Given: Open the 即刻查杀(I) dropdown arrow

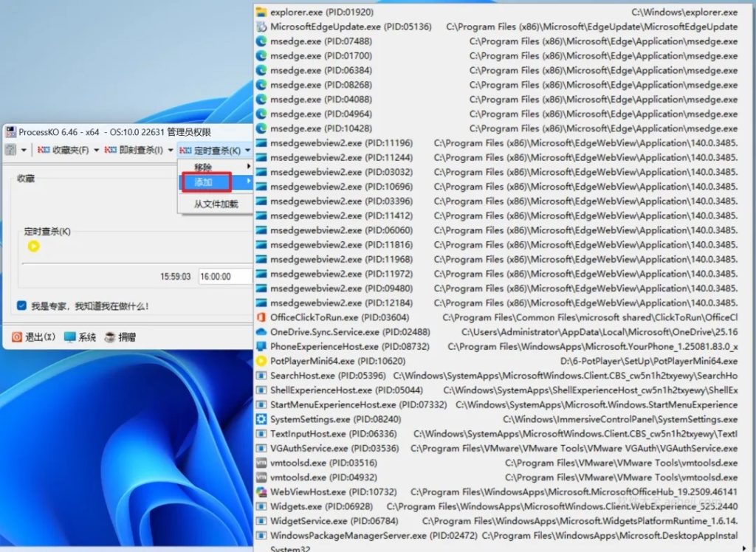Looking at the screenshot, I should tap(170, 150).
